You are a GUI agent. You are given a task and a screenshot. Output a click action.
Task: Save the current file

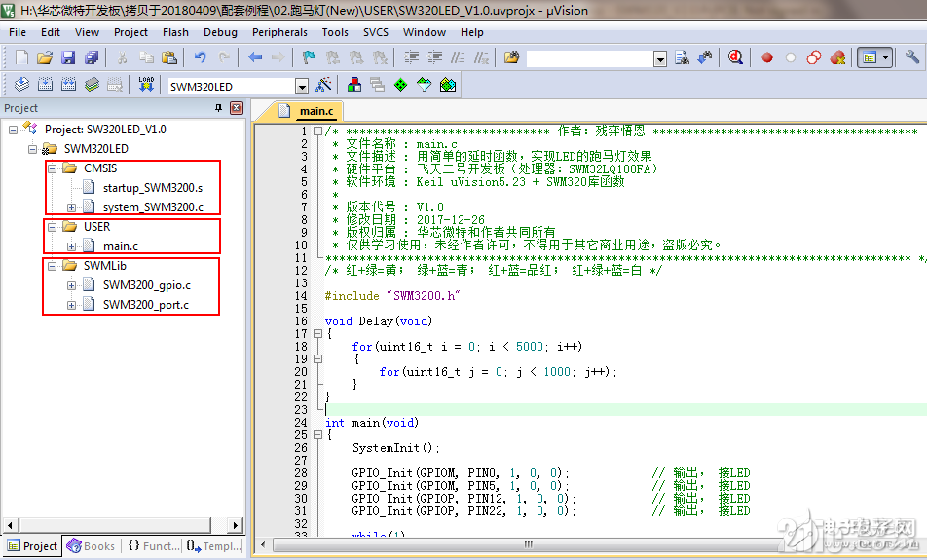click(68, 57)
